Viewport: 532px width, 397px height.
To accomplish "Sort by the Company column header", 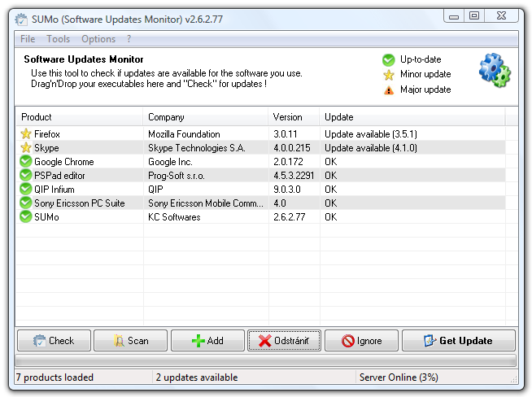I will 206,117.
